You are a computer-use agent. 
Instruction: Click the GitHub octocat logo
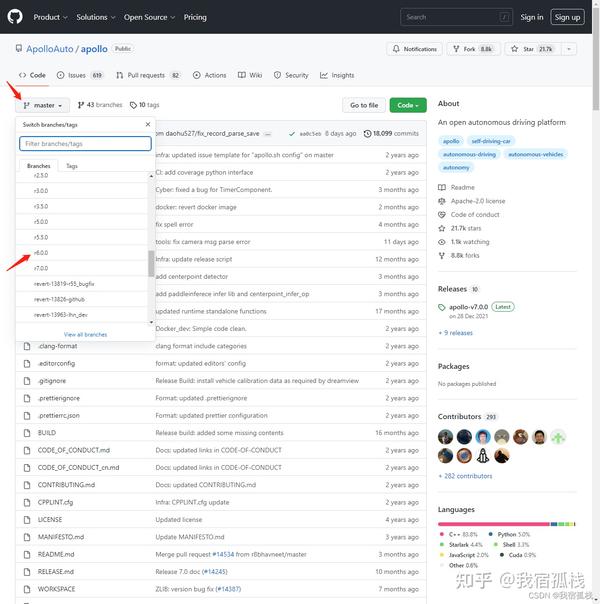[x=15, y=17]
